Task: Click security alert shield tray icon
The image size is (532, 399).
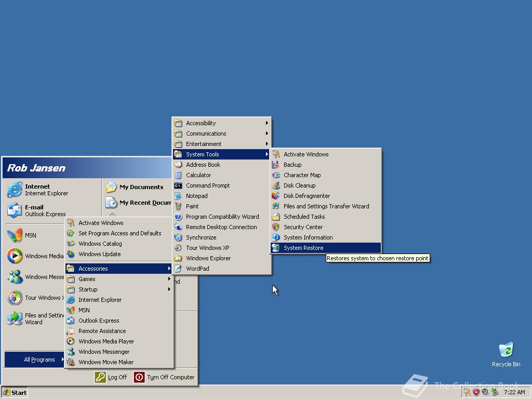Action: pos(476,393)
